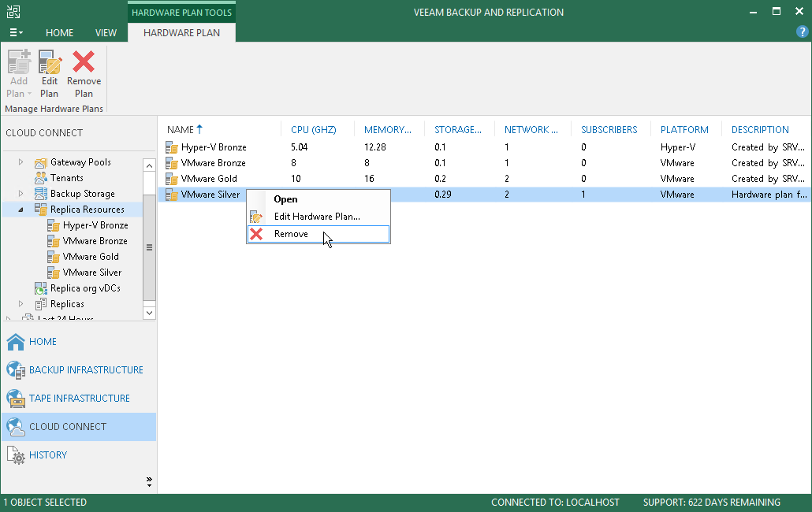
Task: Select VMware Bronze in the tree
Action: [x=95, y=241]
